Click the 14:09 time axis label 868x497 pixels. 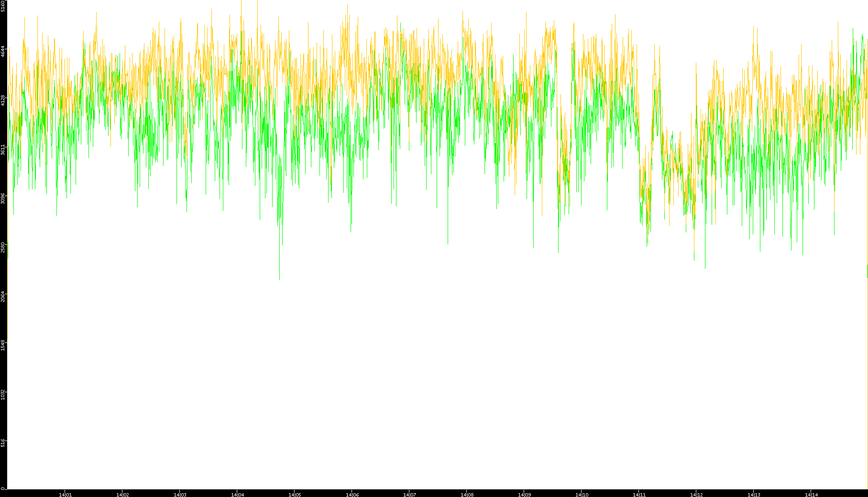click(524, 495)
